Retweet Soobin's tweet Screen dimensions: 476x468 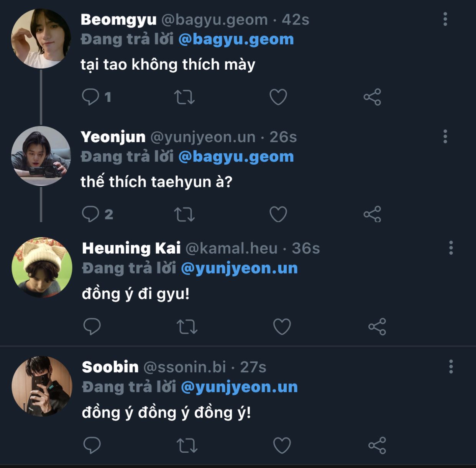187,445
